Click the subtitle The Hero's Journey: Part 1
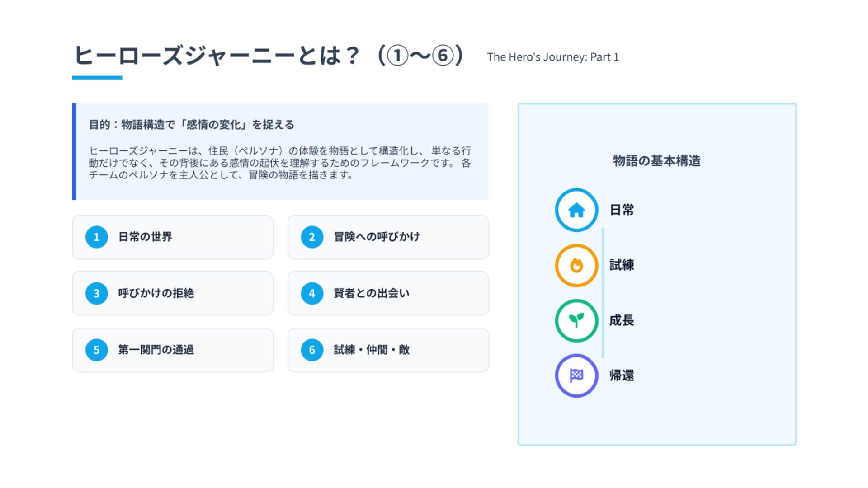 [552, 57]
